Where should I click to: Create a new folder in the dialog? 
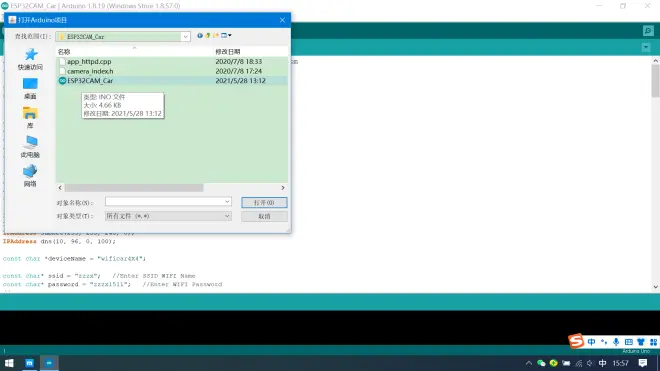pyautogui.click(x=216, y=36)
